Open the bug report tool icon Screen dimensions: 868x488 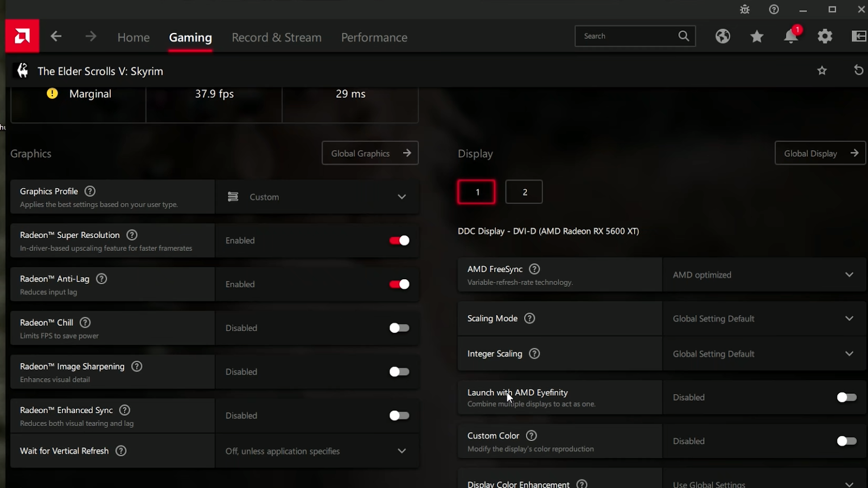click(745, 9)
